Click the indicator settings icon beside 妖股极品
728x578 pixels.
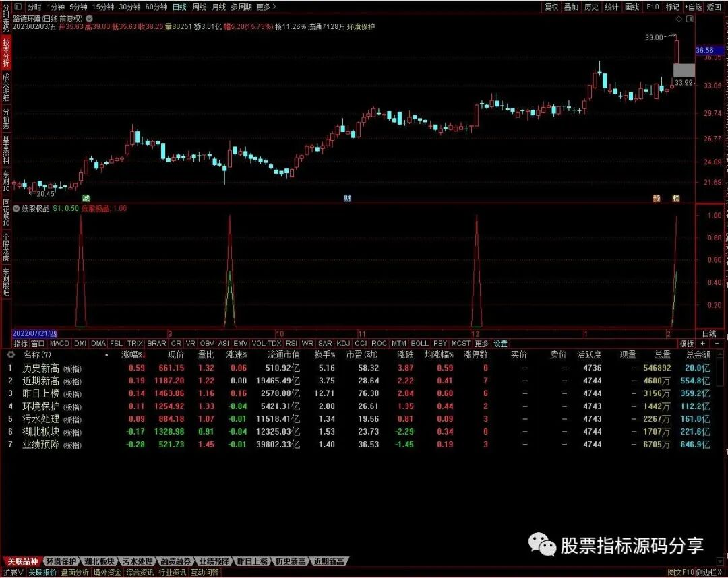[16, 209]
